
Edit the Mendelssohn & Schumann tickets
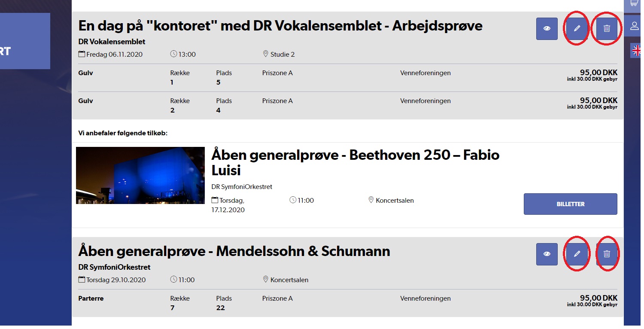[x=577, y=254]
